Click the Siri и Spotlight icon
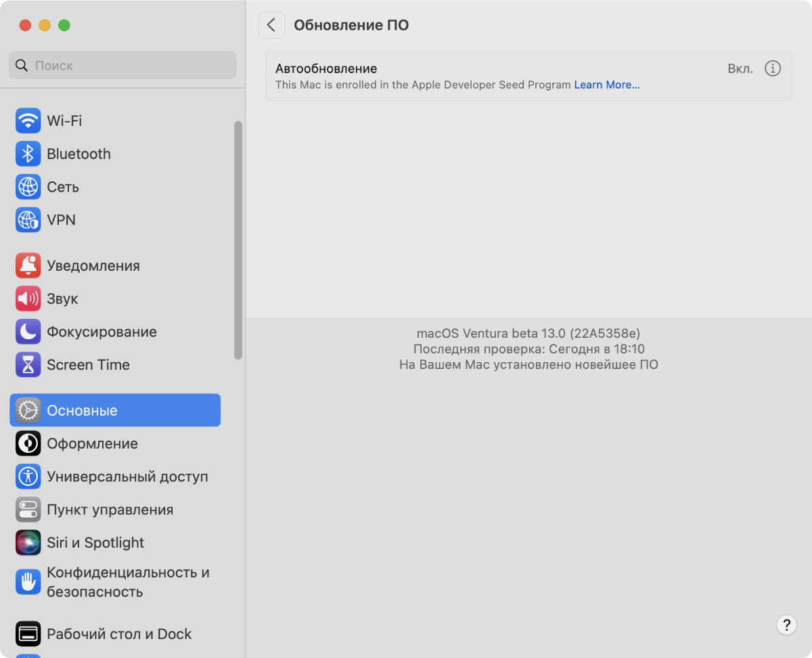 pyautogui.click(x=28, y=543)
